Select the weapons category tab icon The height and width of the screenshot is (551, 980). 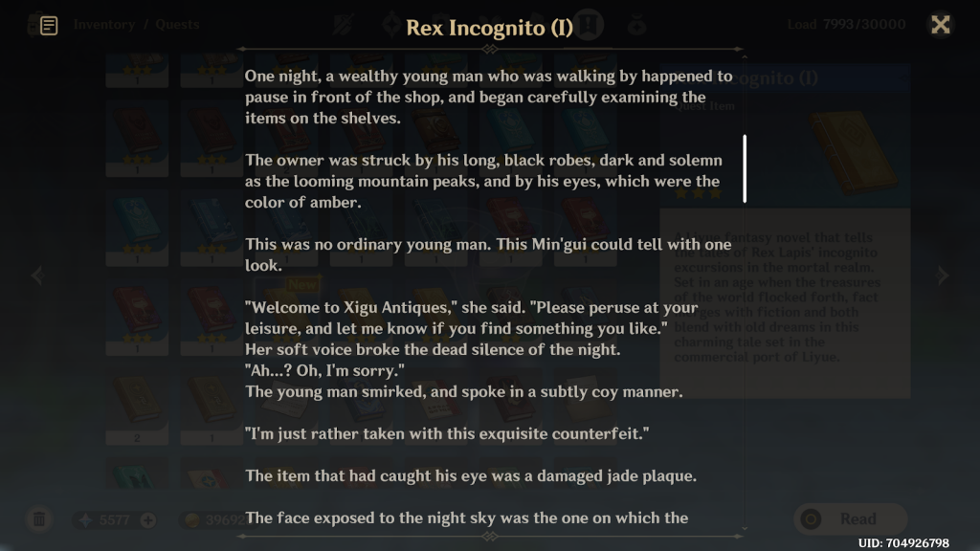(344, 25)
